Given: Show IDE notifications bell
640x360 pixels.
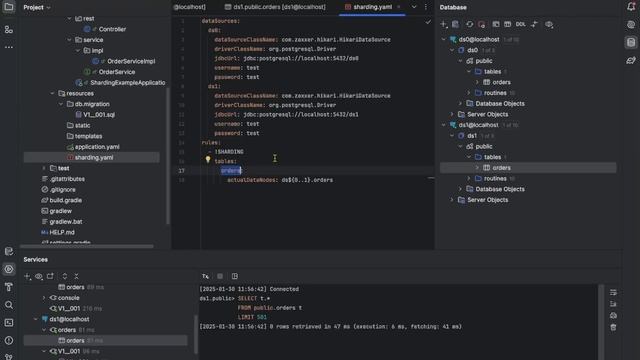Looking at the screenshot, I should pyautogui.click(x=631, y=7).
